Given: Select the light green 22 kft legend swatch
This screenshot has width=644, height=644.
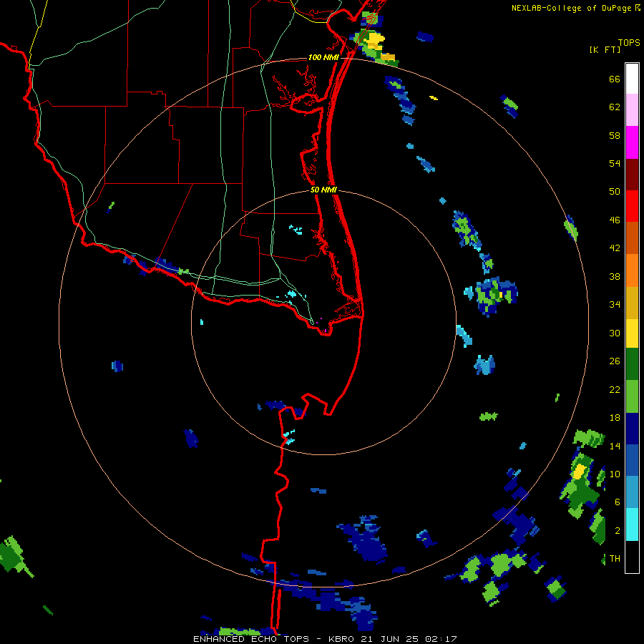Looking at the screenshot, I should tap(632, 396).
